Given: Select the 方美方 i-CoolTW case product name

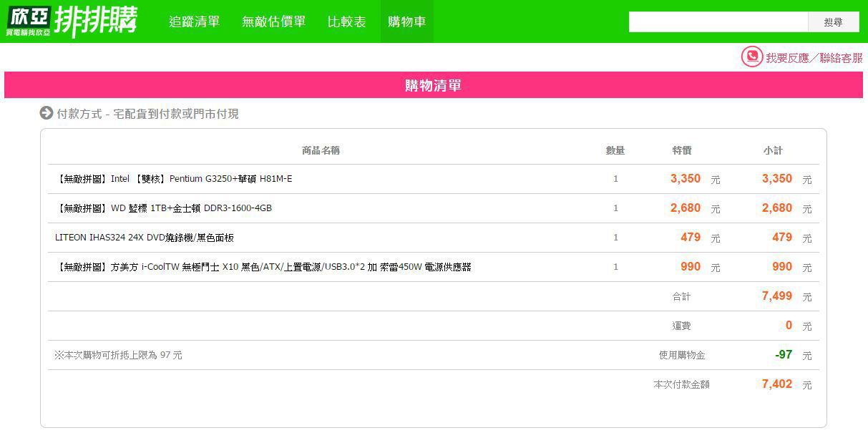Looking at the screenshot, I should 263,267.
